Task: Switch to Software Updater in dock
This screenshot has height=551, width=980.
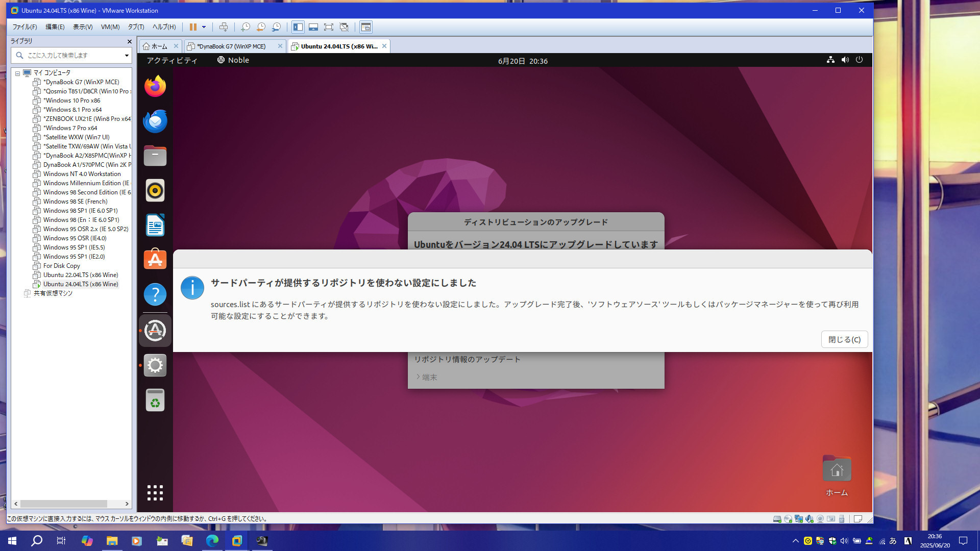Action: (155, 331)
